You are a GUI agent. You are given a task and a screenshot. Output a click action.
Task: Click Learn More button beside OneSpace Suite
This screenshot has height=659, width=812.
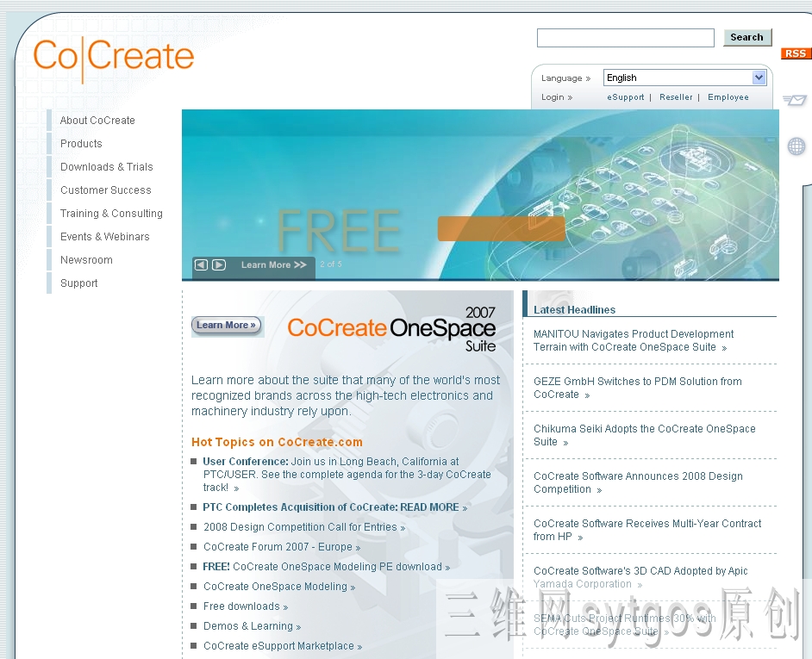227,325
